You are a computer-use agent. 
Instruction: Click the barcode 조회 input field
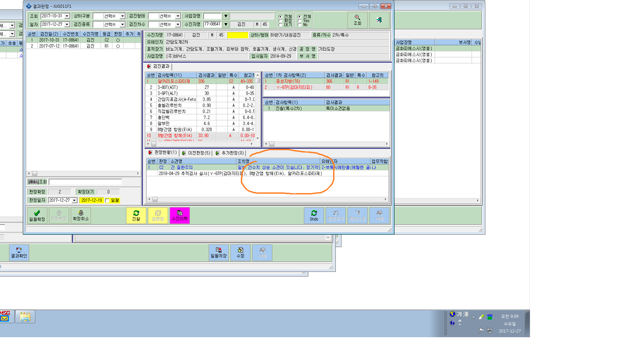coord(85,182)
